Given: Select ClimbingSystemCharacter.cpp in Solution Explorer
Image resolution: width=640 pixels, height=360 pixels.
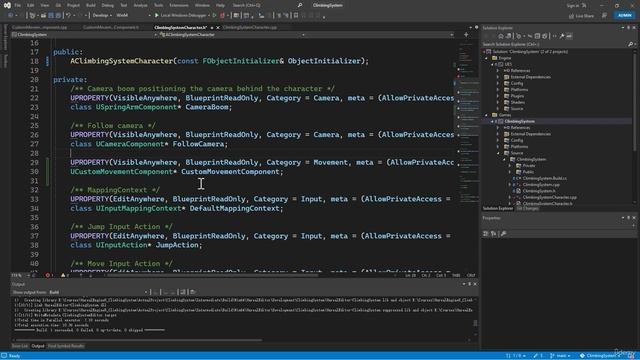Looking at the screenshot, I should (x=549, y=197).
